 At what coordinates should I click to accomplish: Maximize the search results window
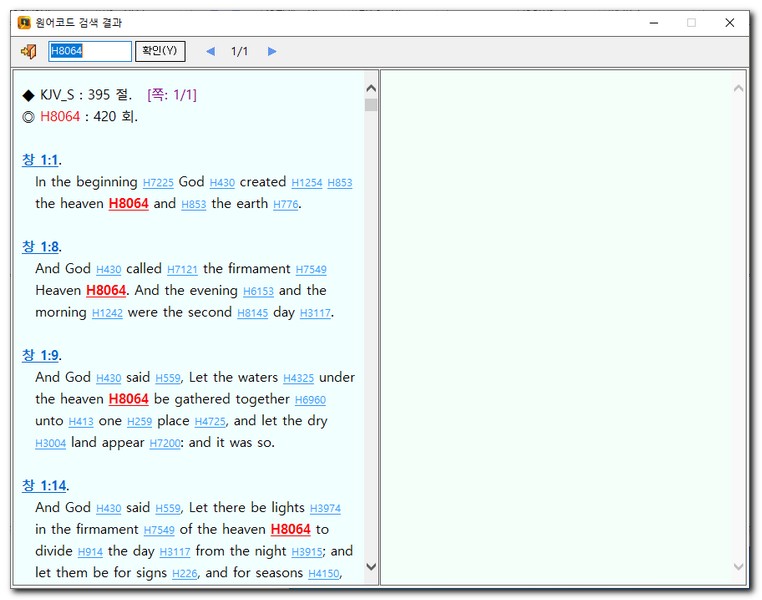click(x=690, y=22)
